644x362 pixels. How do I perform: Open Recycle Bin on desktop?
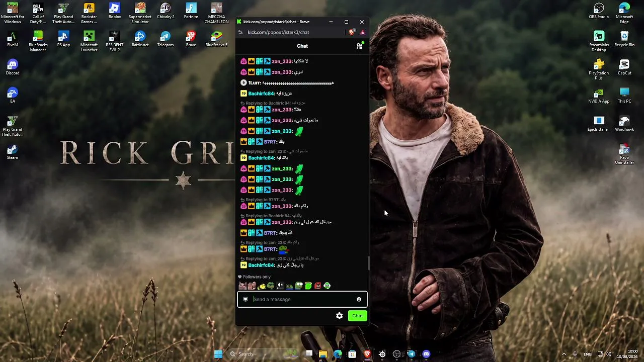pos(624,39)
